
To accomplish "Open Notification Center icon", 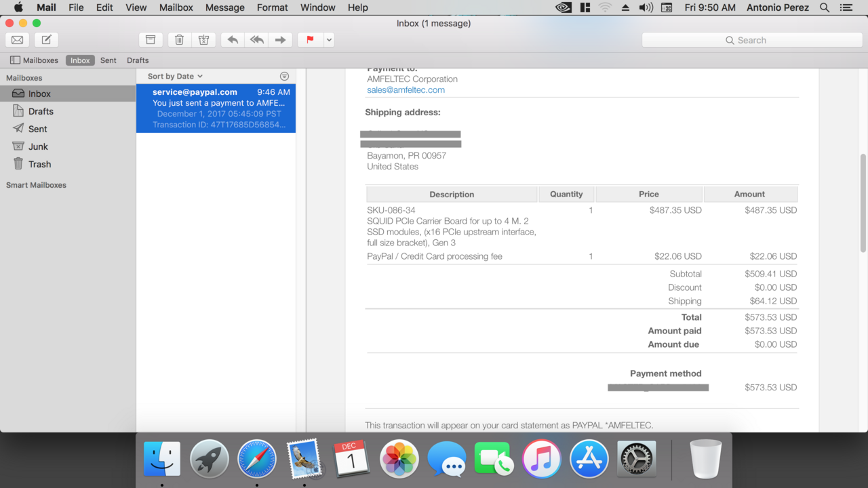I will coord(846,7).
